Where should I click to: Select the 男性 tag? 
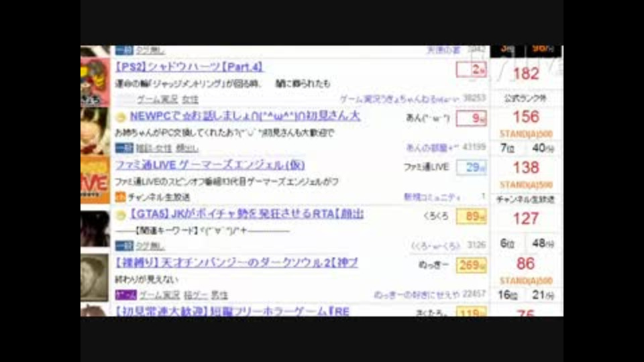219,295
